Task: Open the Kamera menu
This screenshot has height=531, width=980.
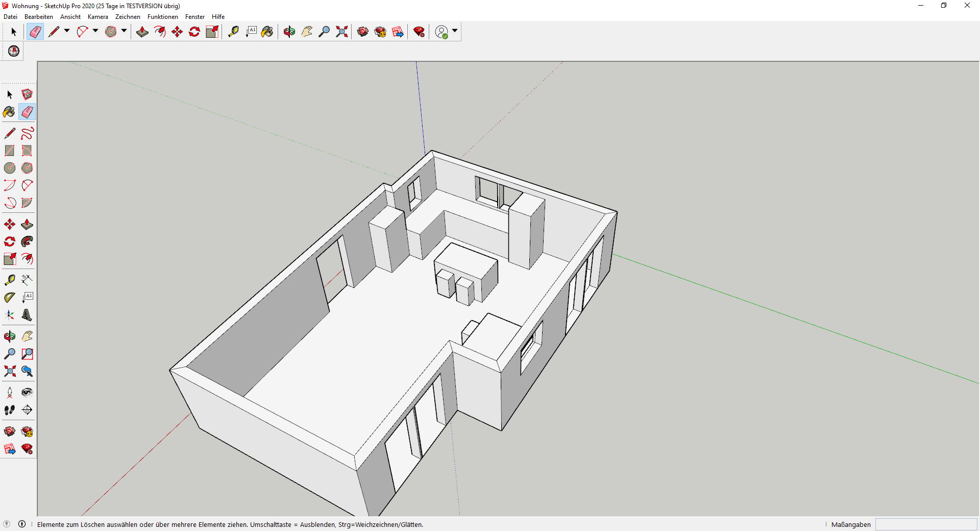Action: [x=97, y=17]
